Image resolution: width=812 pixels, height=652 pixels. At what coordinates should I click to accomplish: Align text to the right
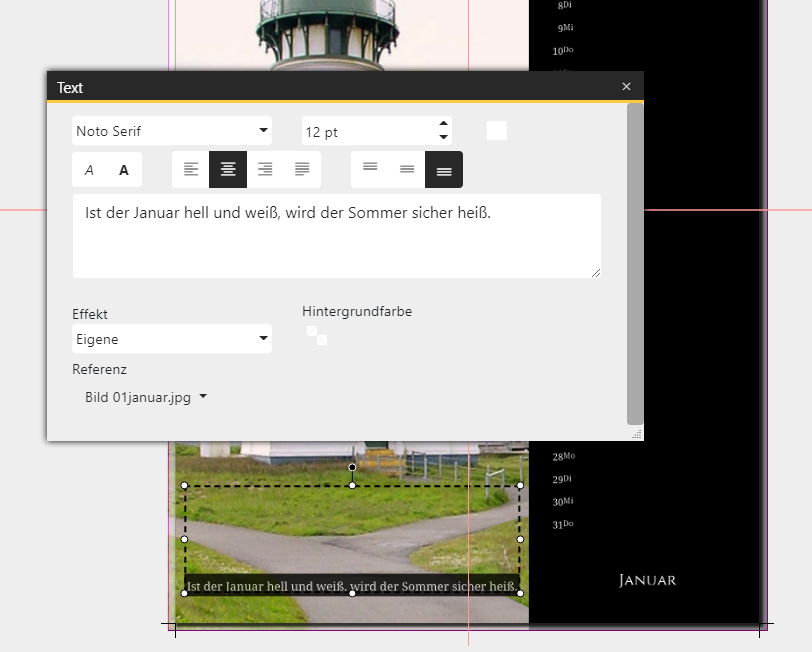(265, 170)
